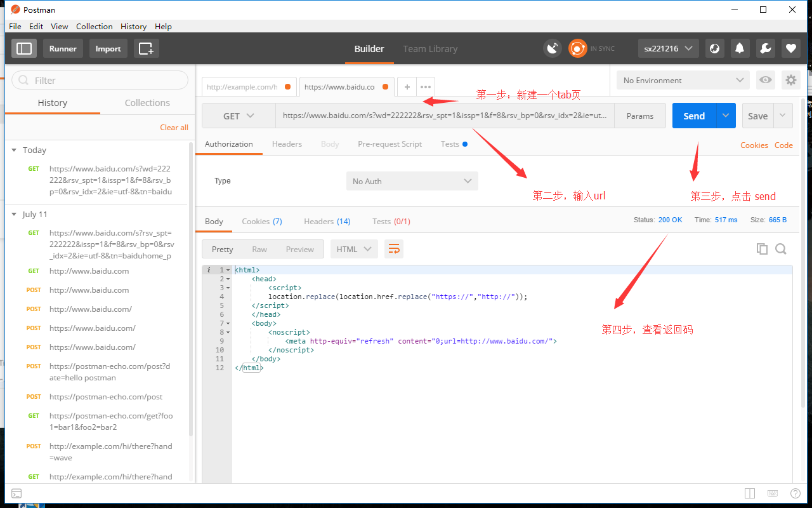Collapse line 2 head fold arrow
Viewport: 812px width, 508px height.
[x=228, y=279]
